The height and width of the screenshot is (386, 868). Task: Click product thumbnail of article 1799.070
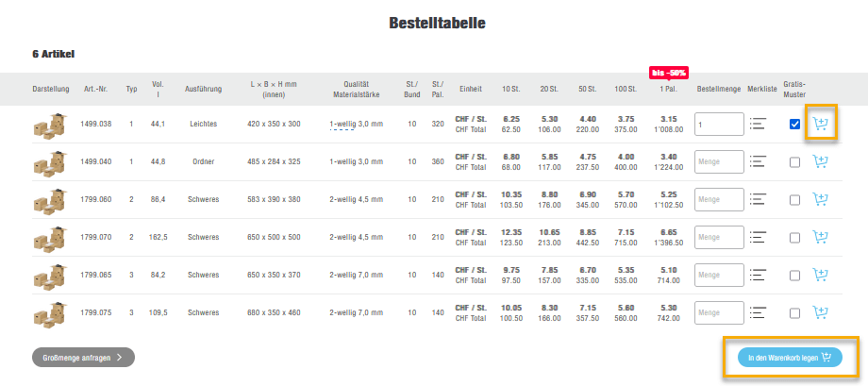pyautogui.click(x=51, y=237)
